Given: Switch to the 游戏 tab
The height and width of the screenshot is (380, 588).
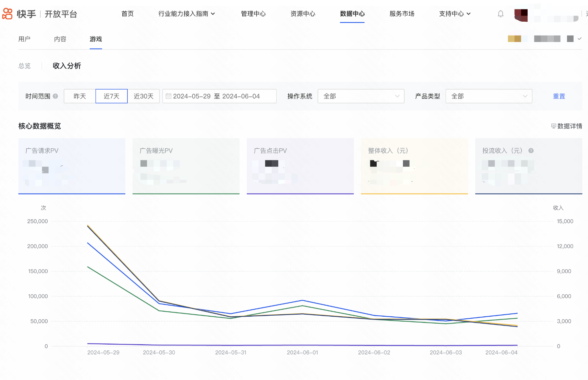Looking at the screenshot, I should tap(96, 39).
